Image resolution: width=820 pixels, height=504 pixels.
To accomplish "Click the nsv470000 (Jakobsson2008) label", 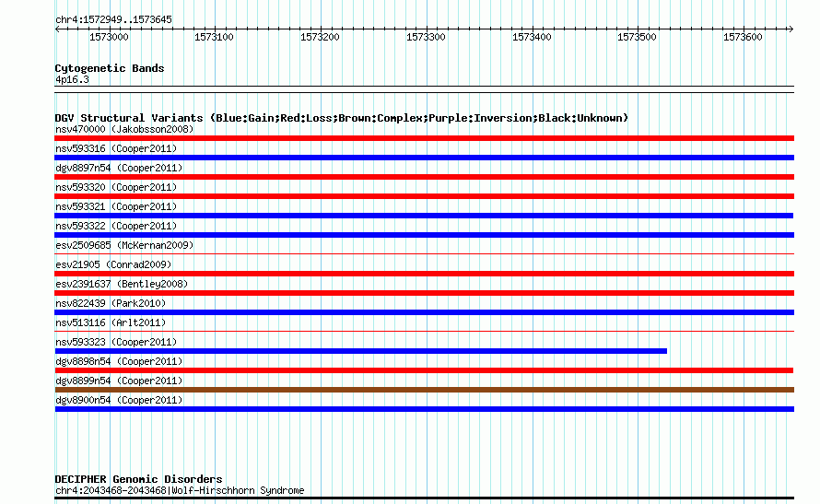I will point(124,129).
